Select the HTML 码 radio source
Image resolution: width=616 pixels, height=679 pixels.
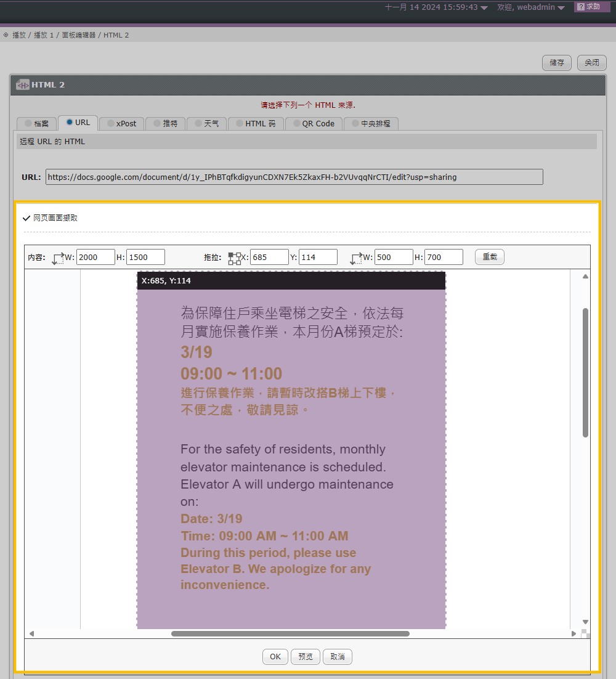(x=240, y=123)
